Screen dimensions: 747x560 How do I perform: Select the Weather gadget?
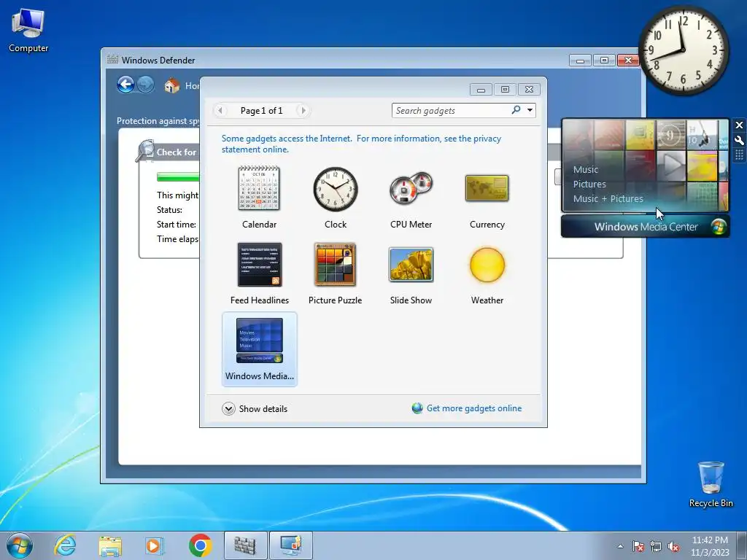click(x=487, y=274)
